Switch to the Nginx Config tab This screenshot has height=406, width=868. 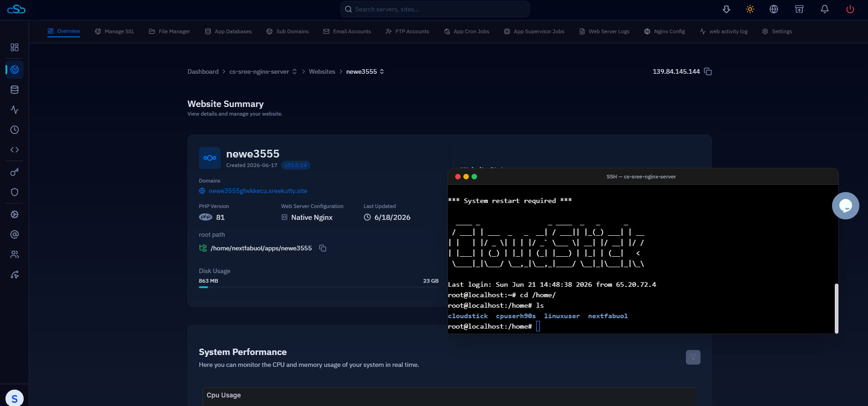coord(665,31)
